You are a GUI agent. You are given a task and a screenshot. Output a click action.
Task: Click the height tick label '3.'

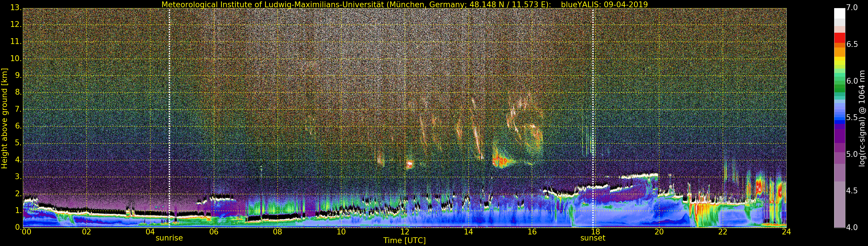18,177
